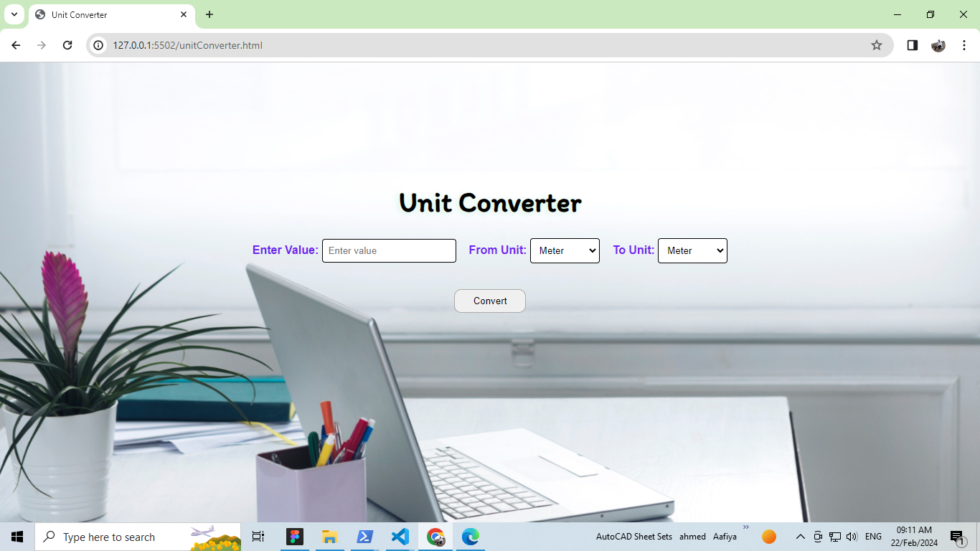The image size is (980, 551).
Task: View site information via the info icon
Action: coord(97,44)
